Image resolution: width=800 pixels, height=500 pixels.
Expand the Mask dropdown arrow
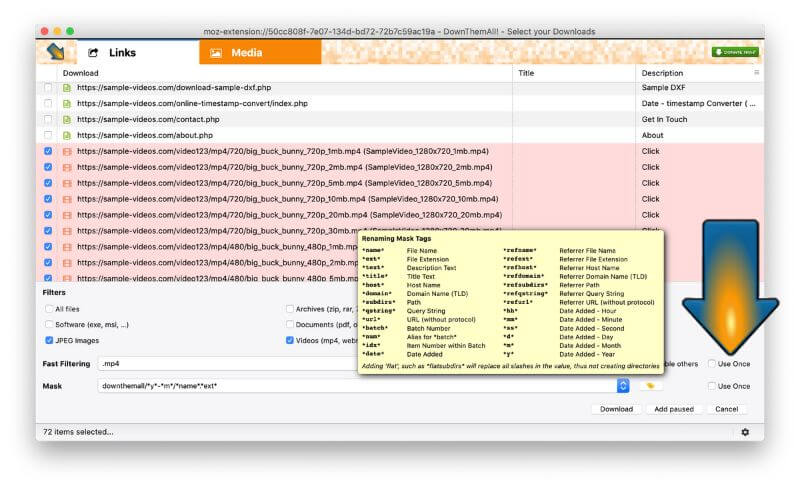tap(623, 386)
